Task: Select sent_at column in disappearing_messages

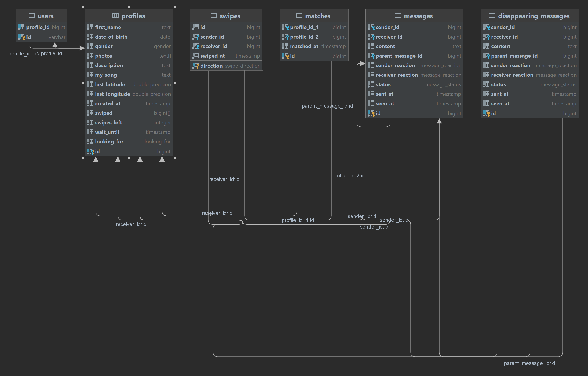Action: tap(530, 94)
